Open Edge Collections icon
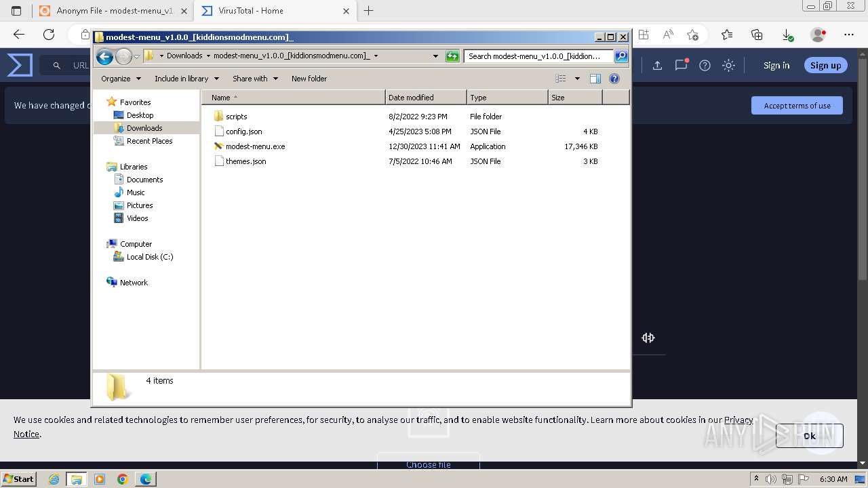The height and width of the screenshot is (488, 868). coord(757,35)
